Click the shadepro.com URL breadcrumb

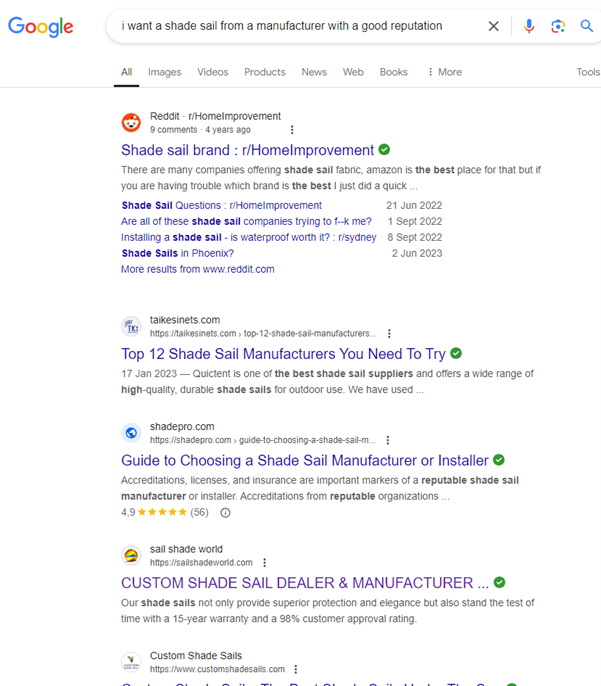263,440
